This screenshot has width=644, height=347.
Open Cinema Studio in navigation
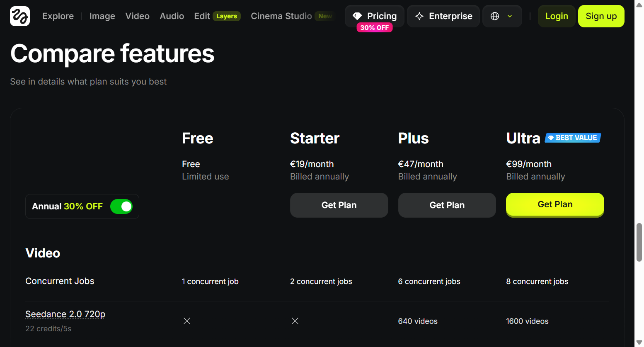pyautogui.click(x=281, y=16)
